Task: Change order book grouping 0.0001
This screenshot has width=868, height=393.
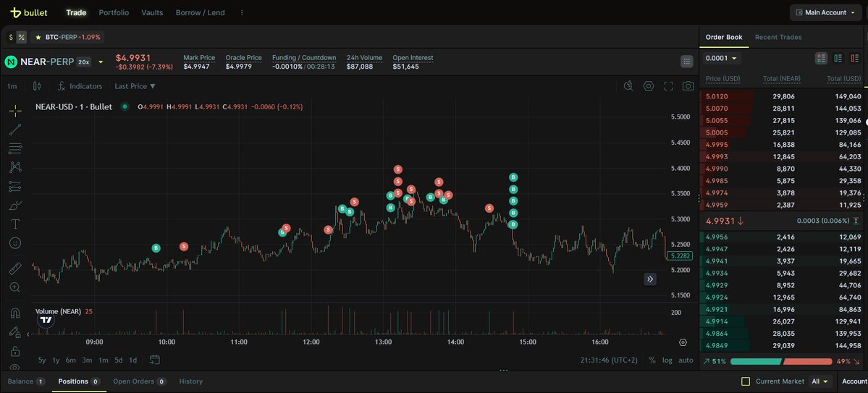Action: click(721, 58)
